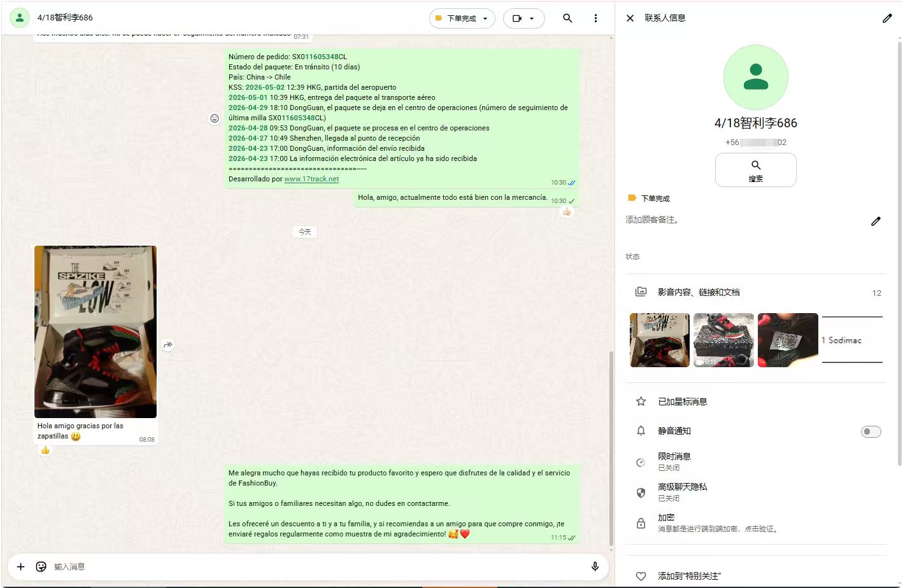Open Sodimac document thumbnail
Image resolution: width=903 pixels, height=588 pixels.
pos(852,340)
